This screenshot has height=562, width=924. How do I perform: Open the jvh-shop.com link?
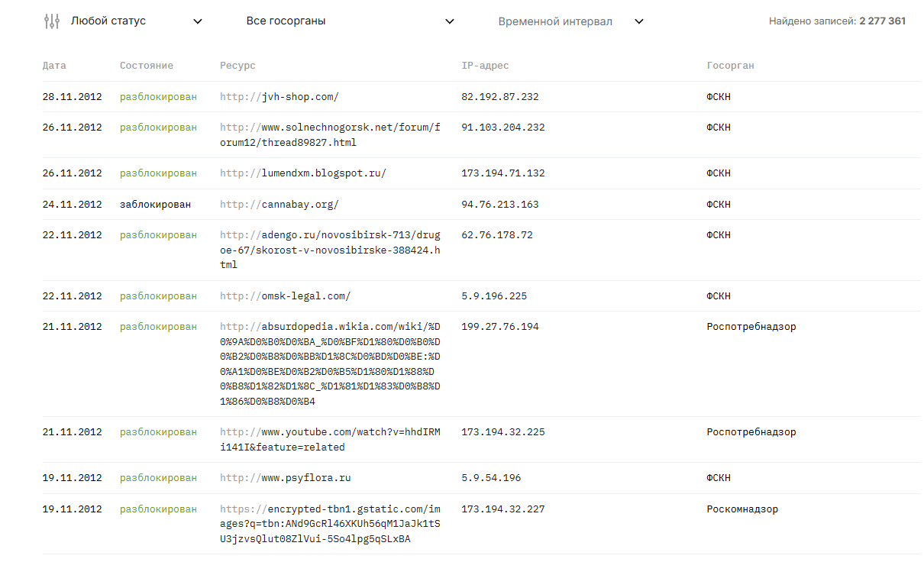point(279,97)
